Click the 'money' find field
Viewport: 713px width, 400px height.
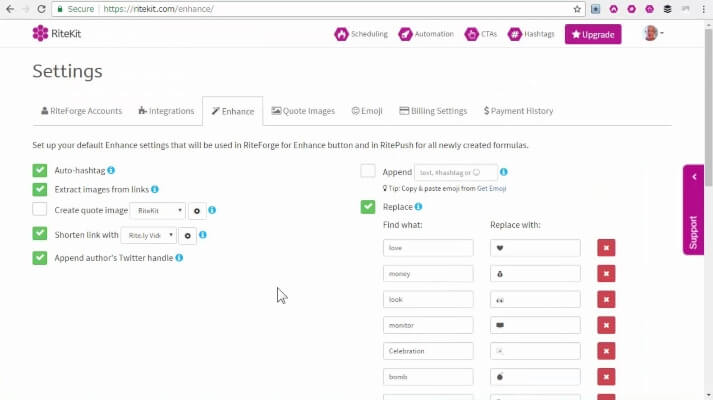(x=428, y=274)
